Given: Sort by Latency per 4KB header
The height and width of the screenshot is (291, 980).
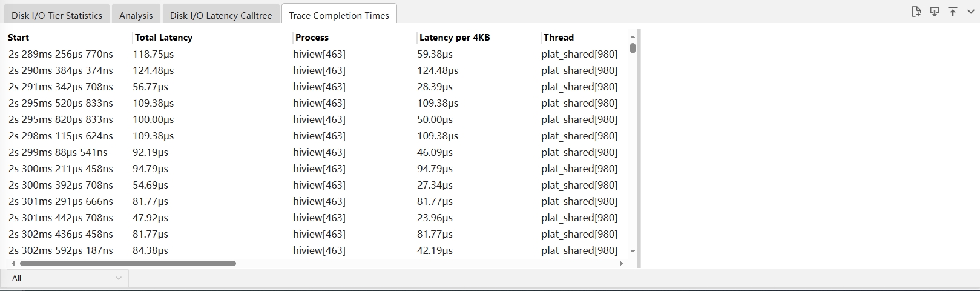Looking at the screenshot, I should tap(455, 38).
